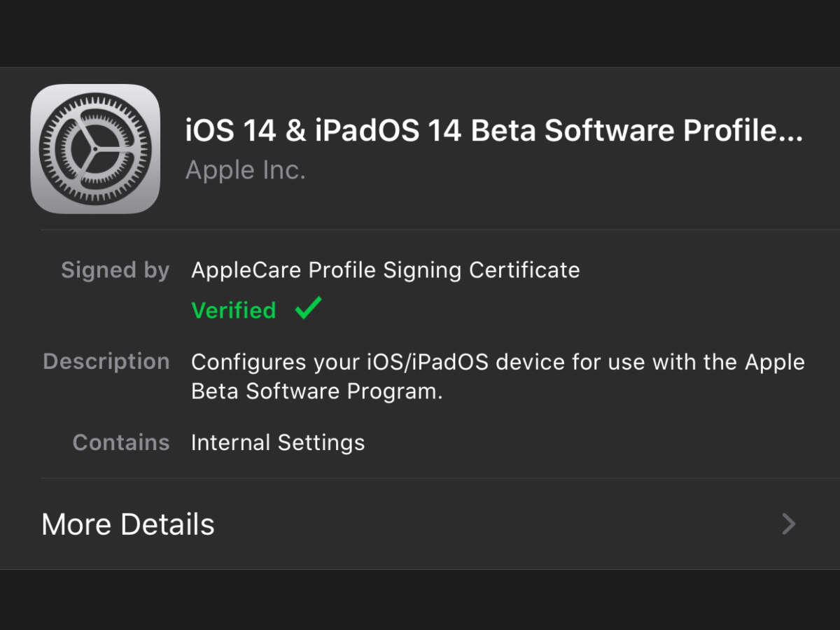Screen dimensions: 840x630
Task: Click the Signed by field label
Action: click(115, 270)
